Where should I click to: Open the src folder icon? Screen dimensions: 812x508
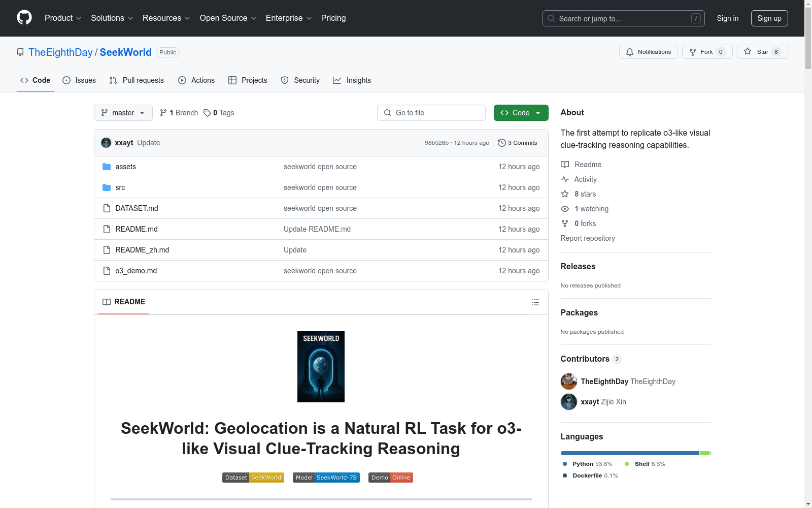[107, 187]
